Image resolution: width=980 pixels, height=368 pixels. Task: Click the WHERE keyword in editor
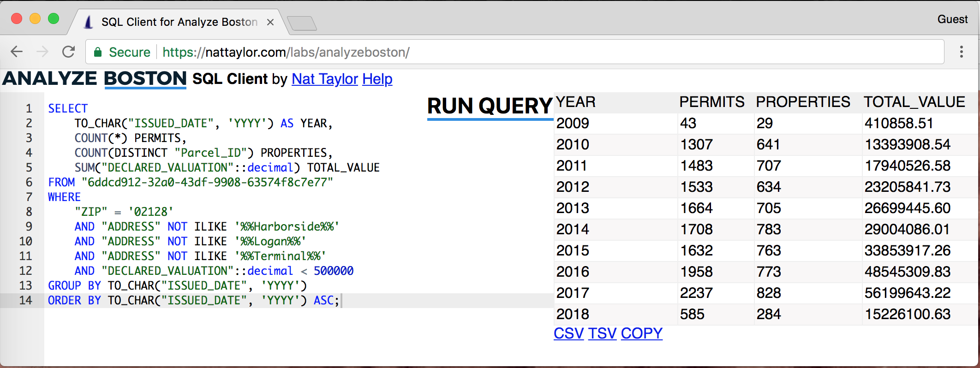pos(64,197)
